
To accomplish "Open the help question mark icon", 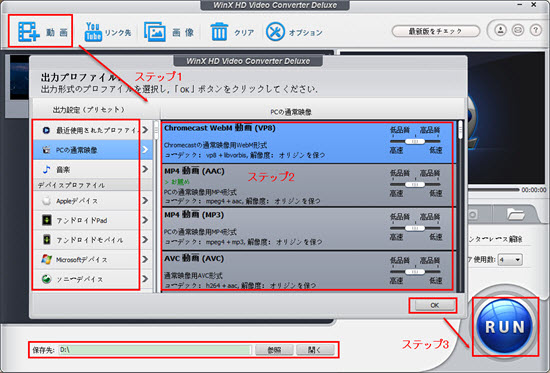I will 536,31.
